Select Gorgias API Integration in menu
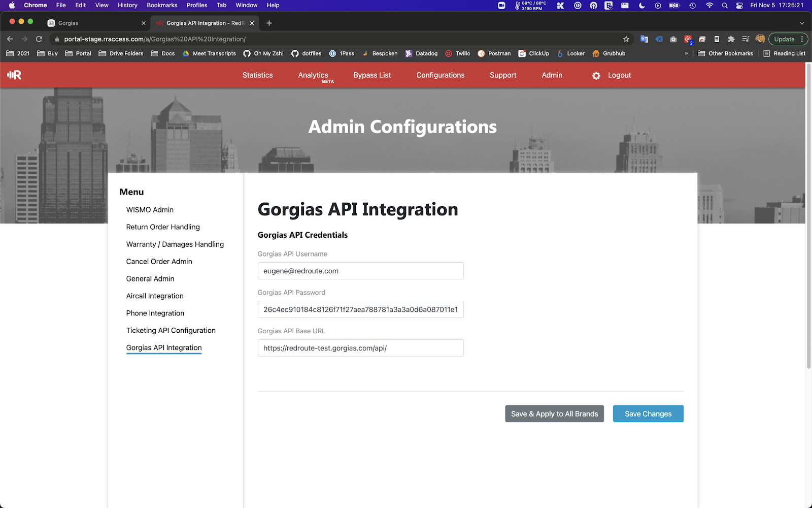Screen dimensions: 812x508 [x=164, y=348]
